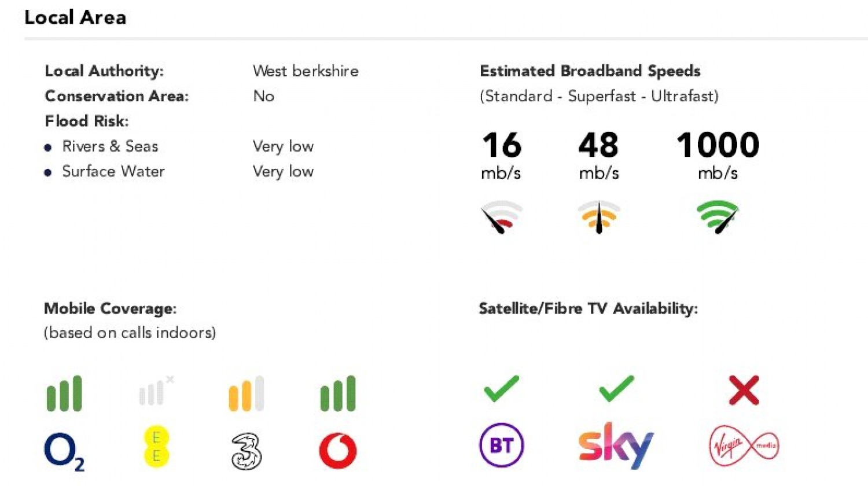Click the purple BT logo
Image resolution: width=868 pixels, height=486 pixels.
coord(502,445)
